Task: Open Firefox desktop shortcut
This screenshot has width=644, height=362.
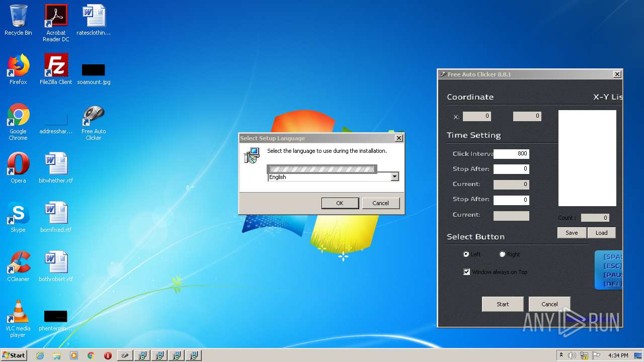Action: pos(18,69)
